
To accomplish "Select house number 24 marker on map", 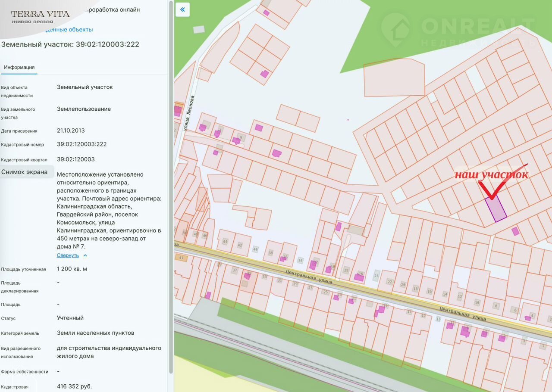I will tap(376, 276).
